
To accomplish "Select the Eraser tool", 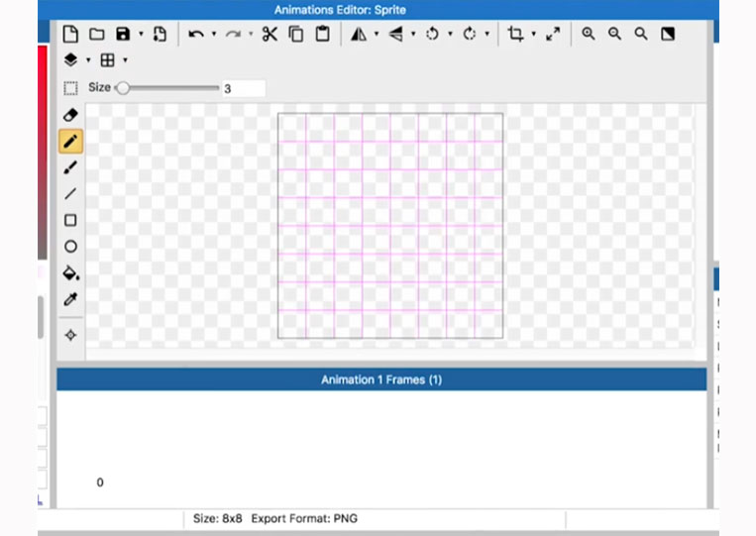I will (70, 115).
